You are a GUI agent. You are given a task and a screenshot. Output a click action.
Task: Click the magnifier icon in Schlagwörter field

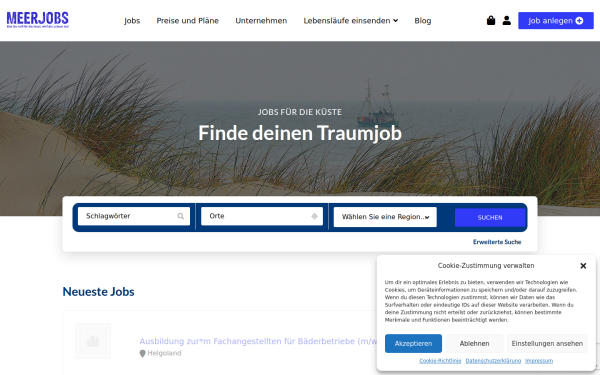(181, 216)
